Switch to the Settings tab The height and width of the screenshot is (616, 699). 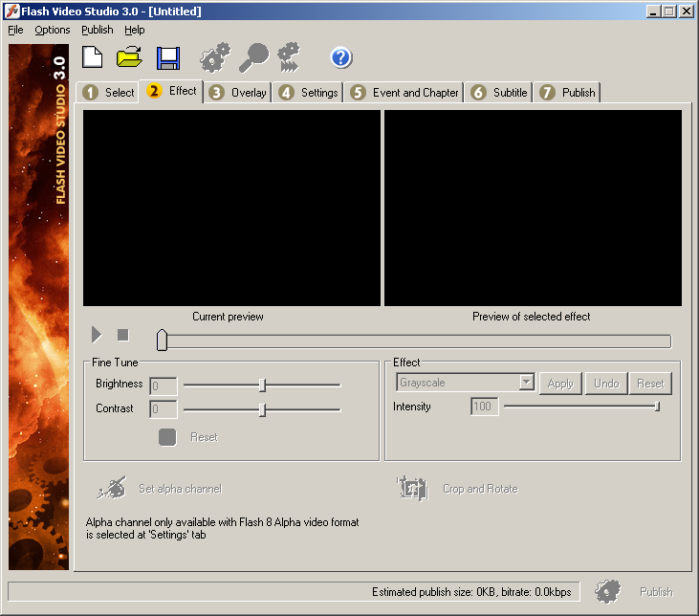point(308,93)
